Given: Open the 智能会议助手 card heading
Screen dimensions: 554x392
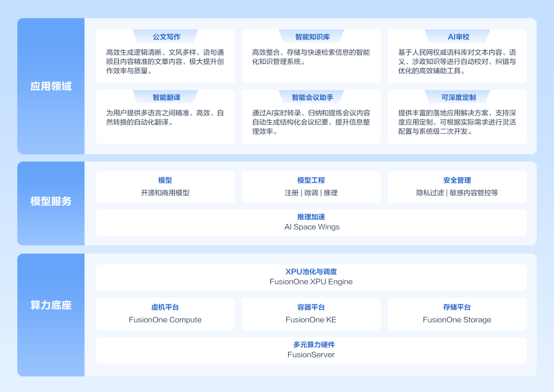Looking at the screenshot, I should coord(312,97).
